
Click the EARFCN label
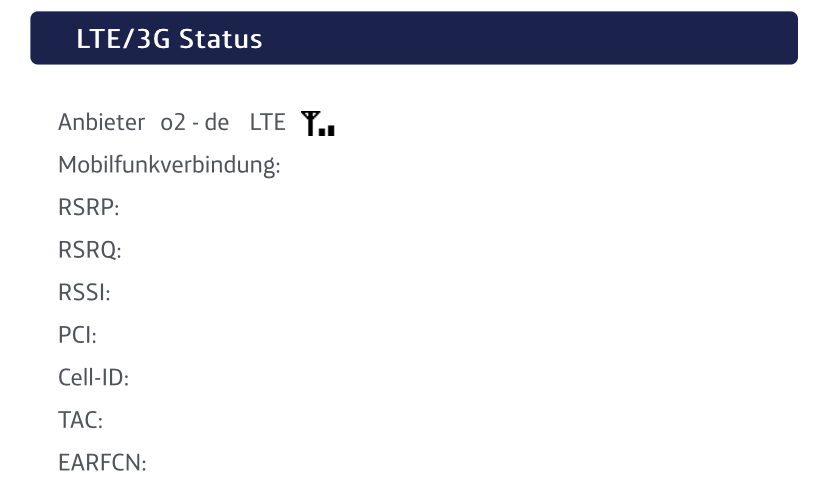[x=102, y=463]
